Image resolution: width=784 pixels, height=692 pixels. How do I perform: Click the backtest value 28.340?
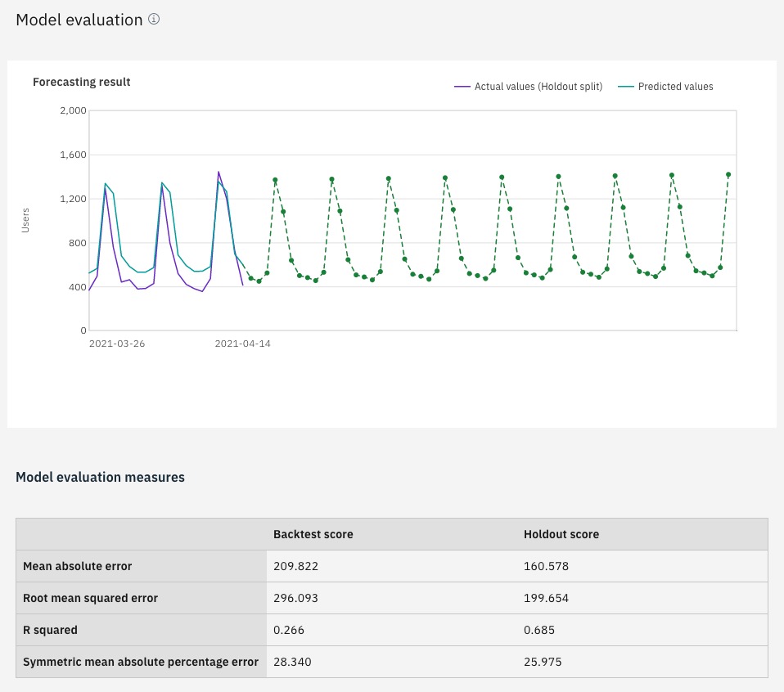292,662
